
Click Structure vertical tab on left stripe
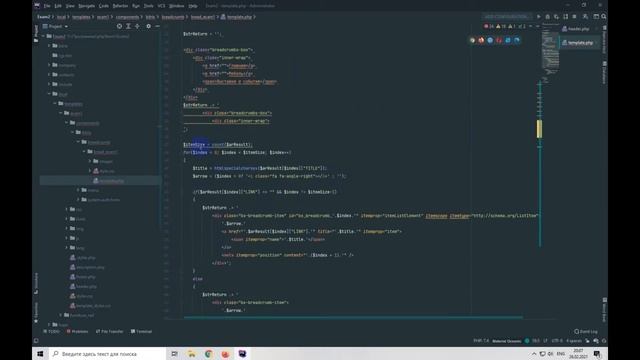tap(36, 283)
